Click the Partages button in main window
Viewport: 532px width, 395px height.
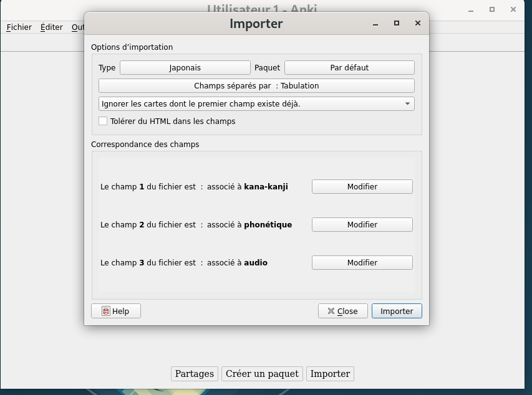[x=194, y=374]
